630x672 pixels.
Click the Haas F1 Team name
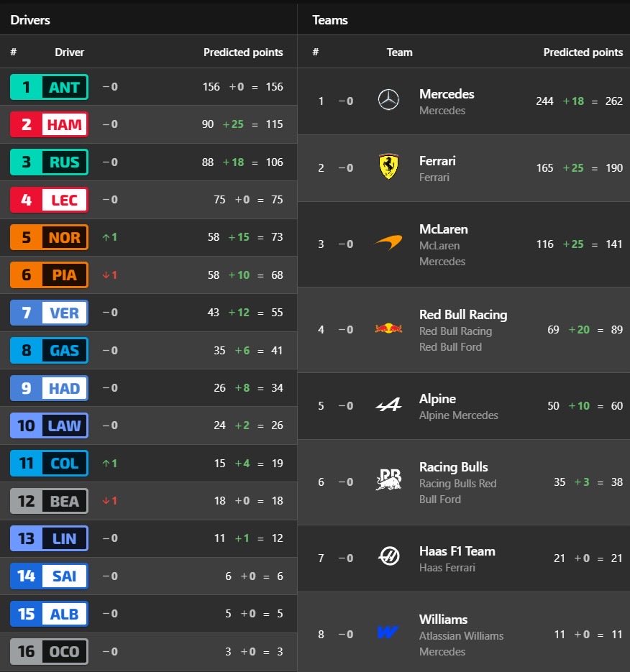click(457, 551)
